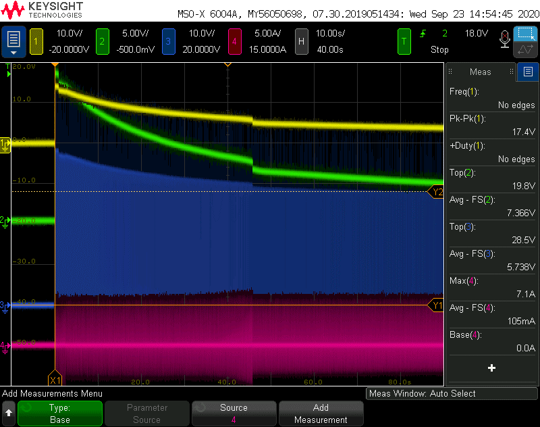Add a new measurement with plus
540x427 pixels.
click(x=492, y=368)
